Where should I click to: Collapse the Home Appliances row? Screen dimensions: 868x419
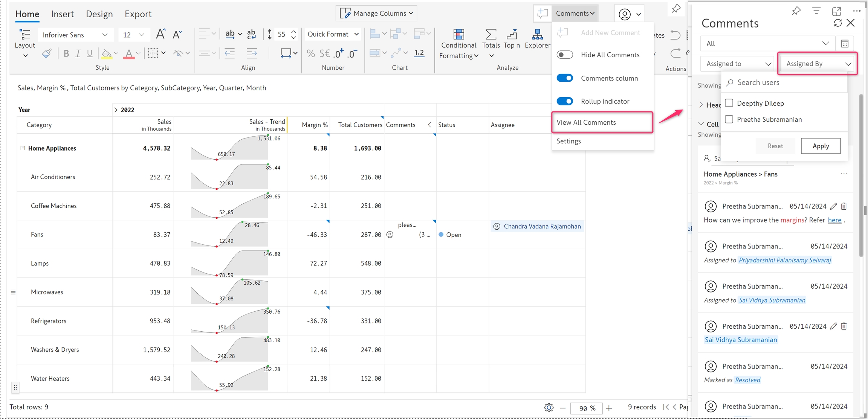[x=23, y=148]
